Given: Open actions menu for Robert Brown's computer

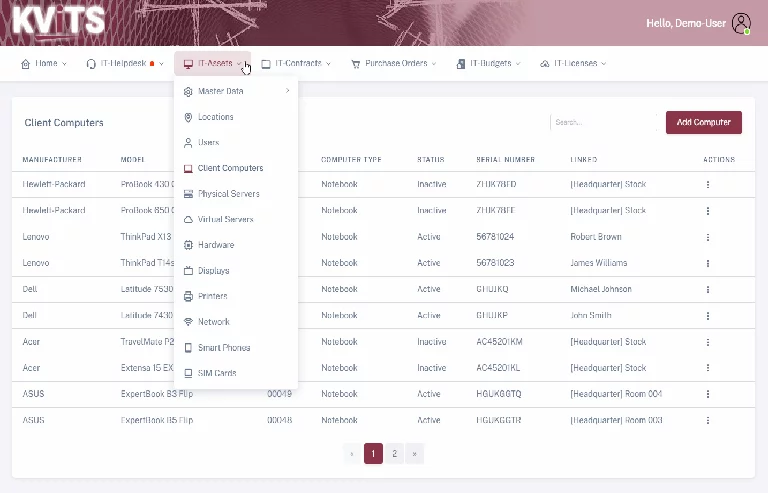Looking at the screenshot, I should (708, 237).
